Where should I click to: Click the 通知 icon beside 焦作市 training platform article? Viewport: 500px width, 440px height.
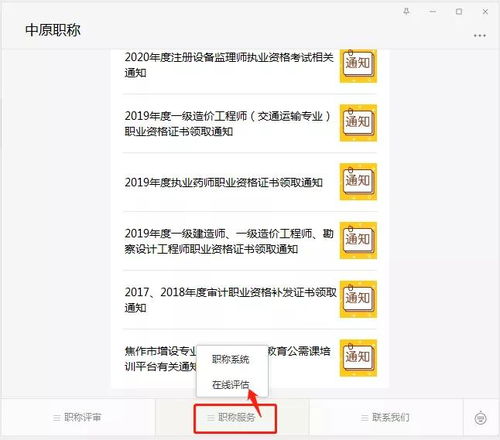[x=358, y=358]
